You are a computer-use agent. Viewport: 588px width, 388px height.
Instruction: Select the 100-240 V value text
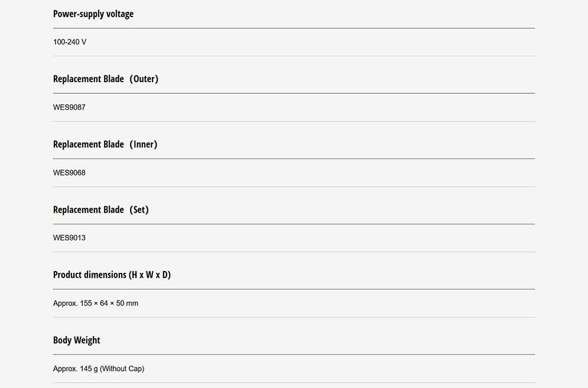coord(70,43)
